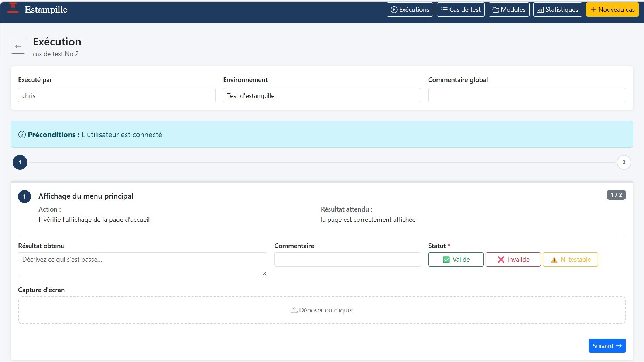
Task: Focus the Environnement input field
Action: [x=322, y=95]
